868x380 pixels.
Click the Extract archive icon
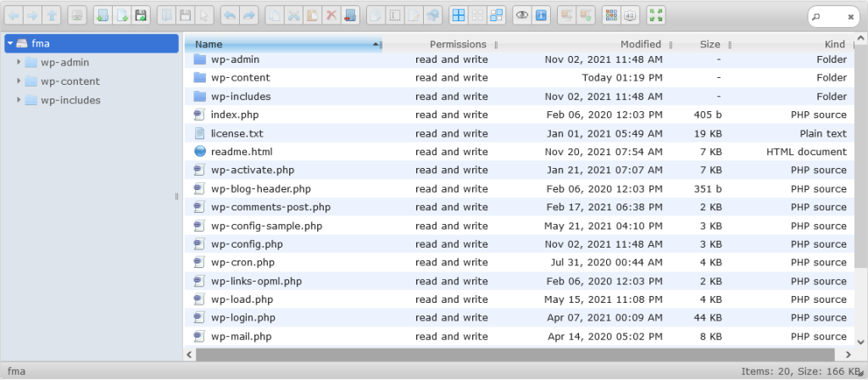tap(566, 15)
